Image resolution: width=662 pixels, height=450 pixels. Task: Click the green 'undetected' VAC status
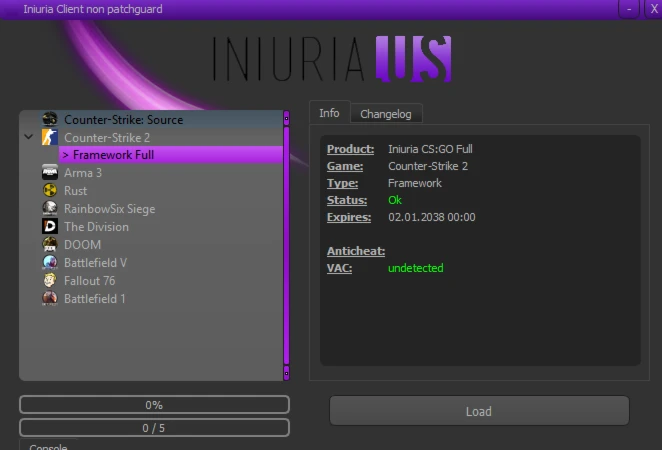click(x=415, y=268)
